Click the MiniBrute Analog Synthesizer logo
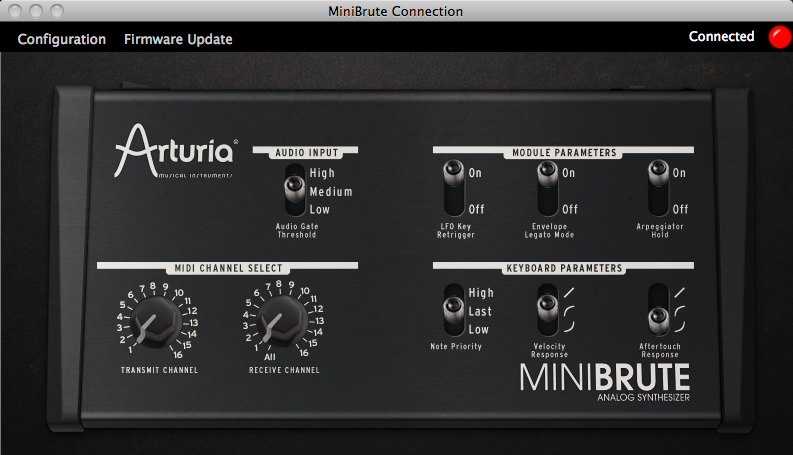Image resolution: width=793 pixels, height=455 pixels. (605, 382)
